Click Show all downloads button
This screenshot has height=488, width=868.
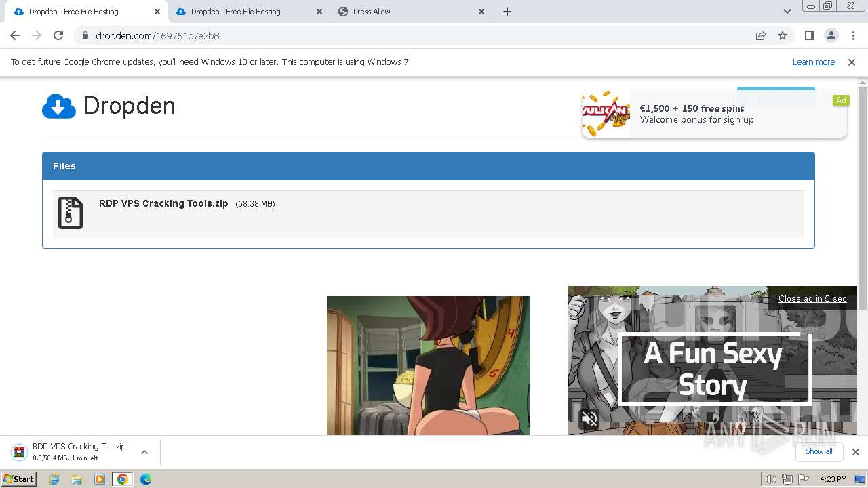pyautogui.click(x=818, y=451)
